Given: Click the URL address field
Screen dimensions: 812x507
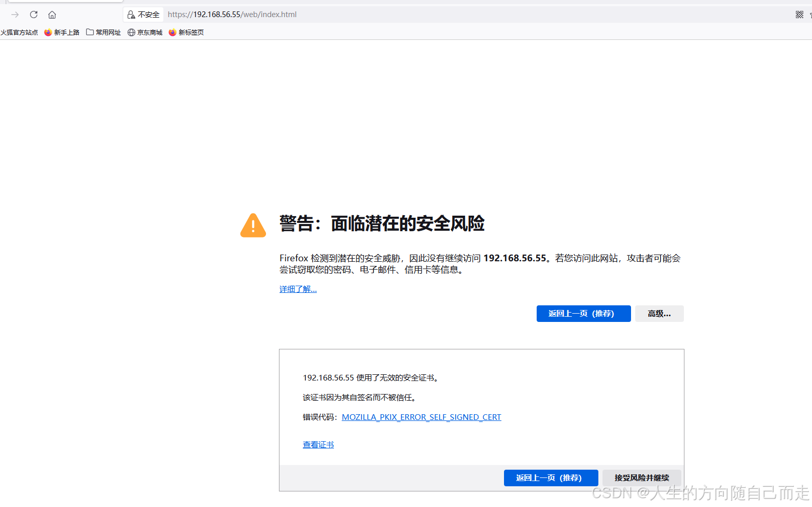Looking at the screenshot, I should click(467, 15).
